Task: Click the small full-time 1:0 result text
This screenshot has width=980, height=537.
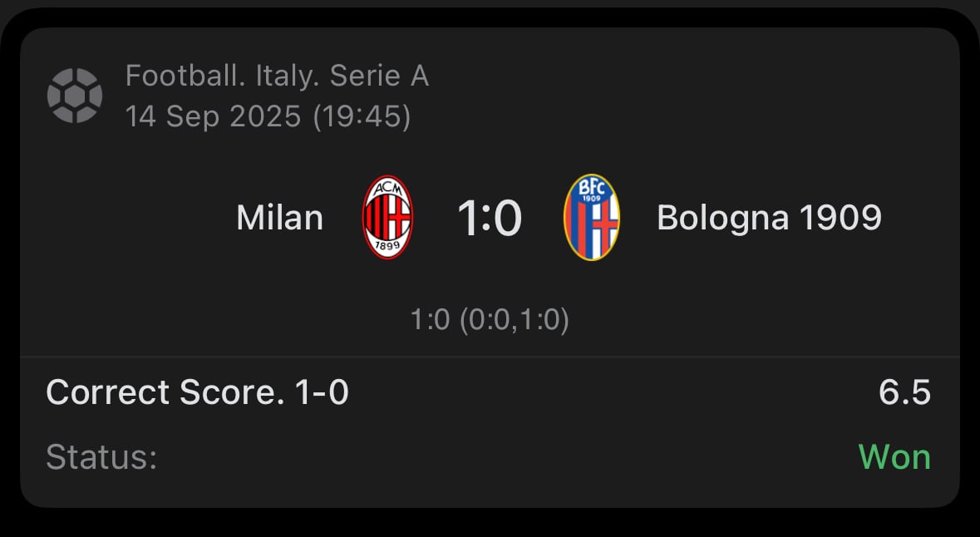Action: (431, 320)
